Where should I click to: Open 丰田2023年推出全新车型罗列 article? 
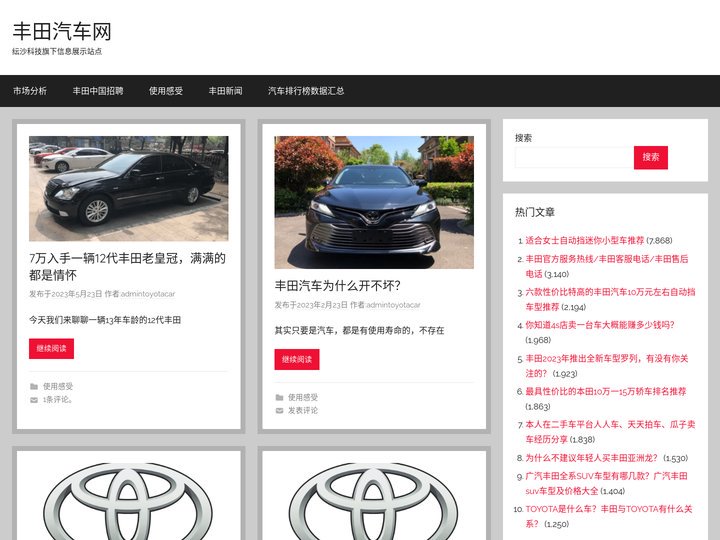coord(607,366)
